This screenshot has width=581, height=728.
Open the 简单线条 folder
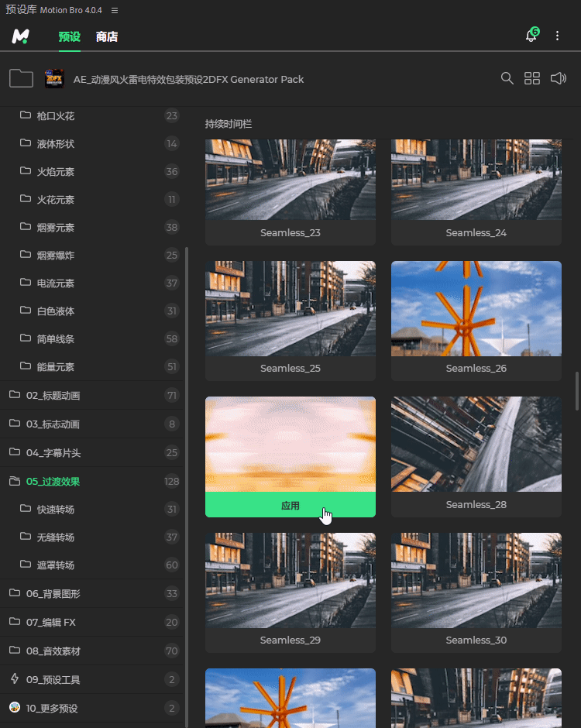tap(92, 338)
